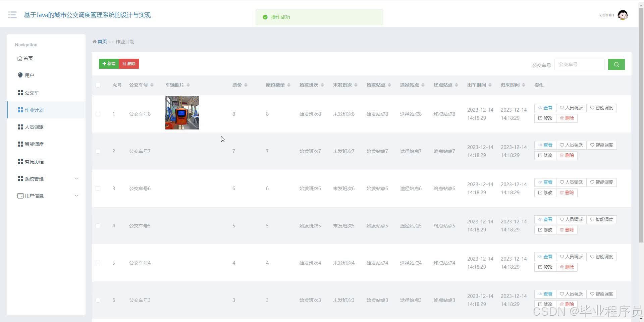644x322 pixels.
Task: Check the row for 公交车号8
Action: pyautogui.click(x=98, y=114)
